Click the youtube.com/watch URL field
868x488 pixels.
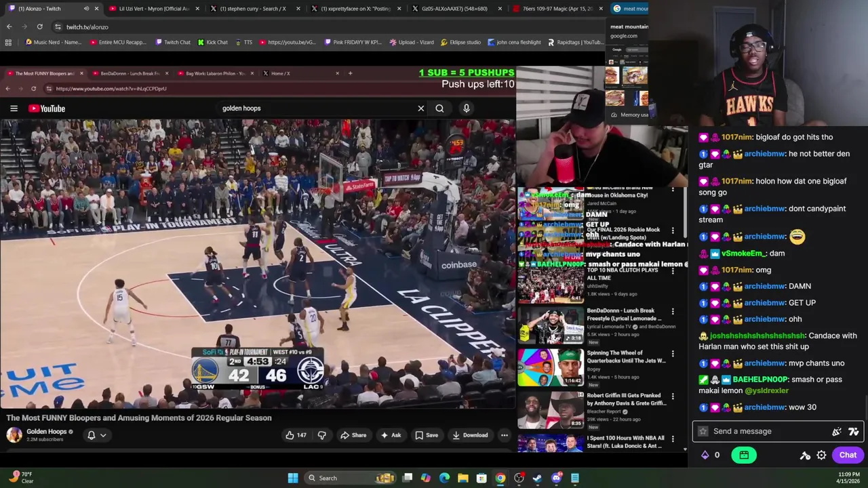click(x=111, y=89)
